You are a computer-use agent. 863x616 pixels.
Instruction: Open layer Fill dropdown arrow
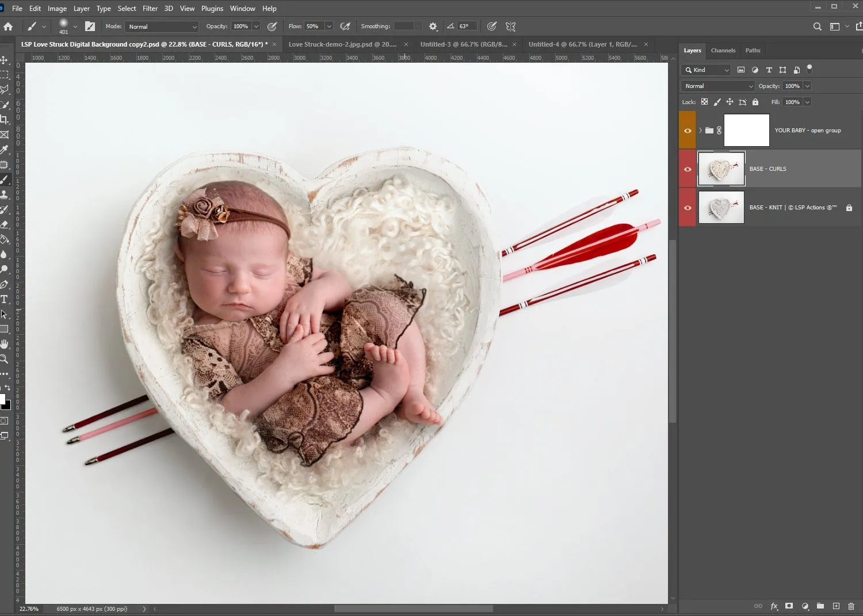[807, 102]
